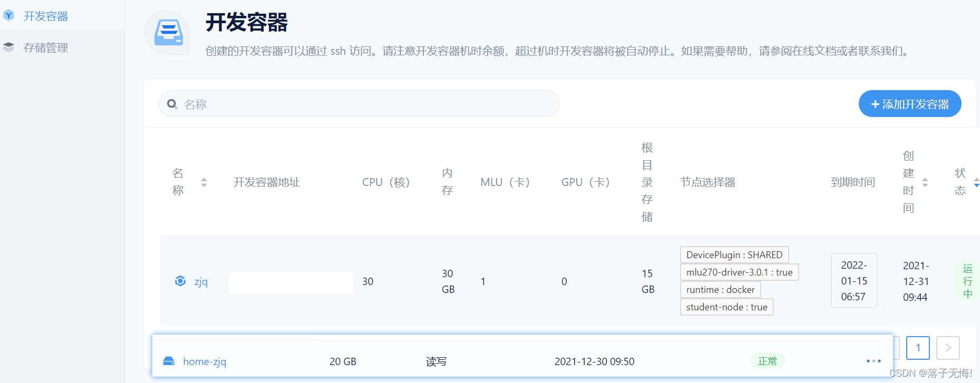Click the 读写 permission cell
Screen dimensions: 980x383
tap(436, 361)
